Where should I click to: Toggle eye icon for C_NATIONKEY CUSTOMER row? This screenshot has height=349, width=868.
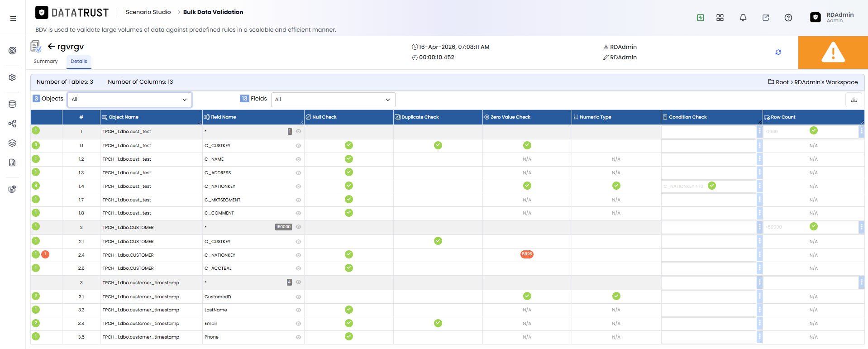(298, 255)
